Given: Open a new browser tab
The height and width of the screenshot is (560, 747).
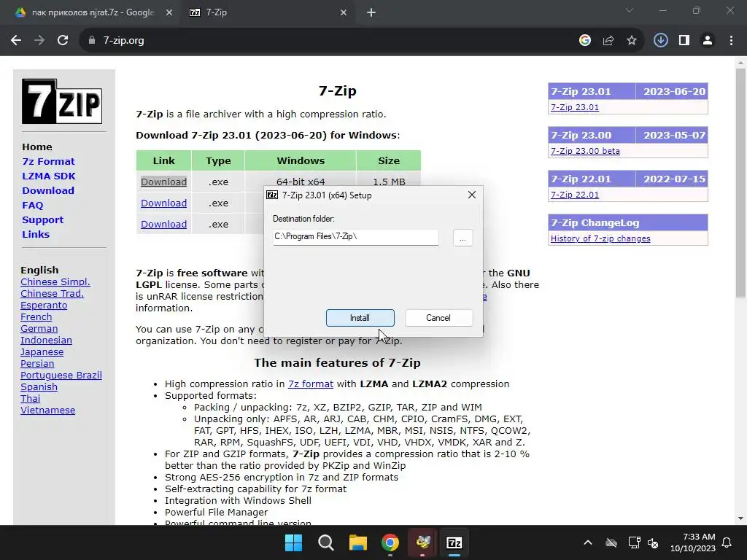Looking at the screenshot, I should pyautogui.click(x=371, y=12).
